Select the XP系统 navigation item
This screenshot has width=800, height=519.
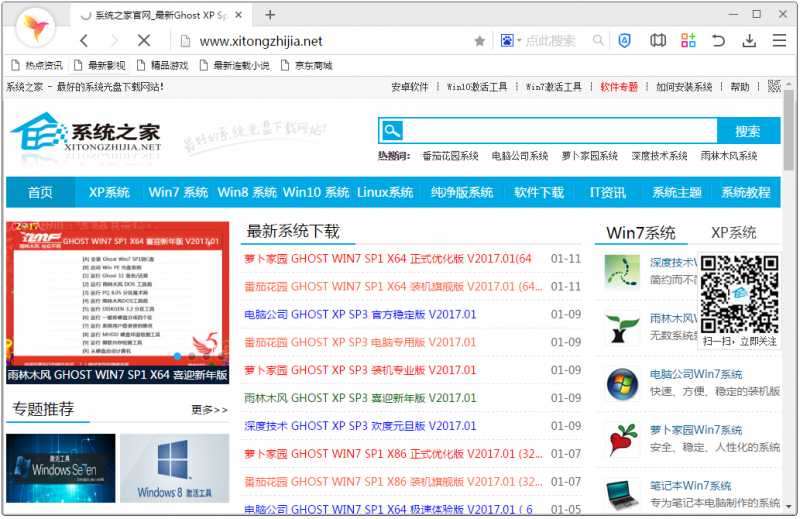(x=109, y=192)
